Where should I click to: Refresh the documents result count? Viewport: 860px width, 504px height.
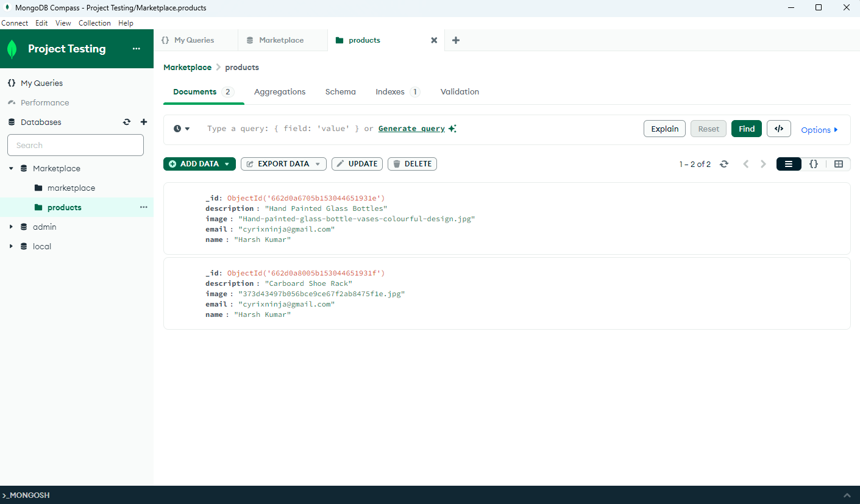click(724, 164)
